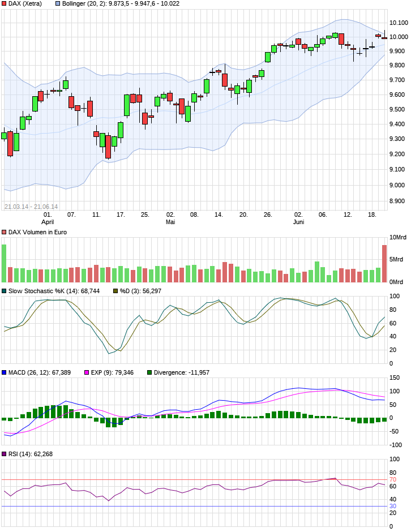Click the olive %D (3) legend swatch
411x532 pixels.
click(x=115, y=291)
